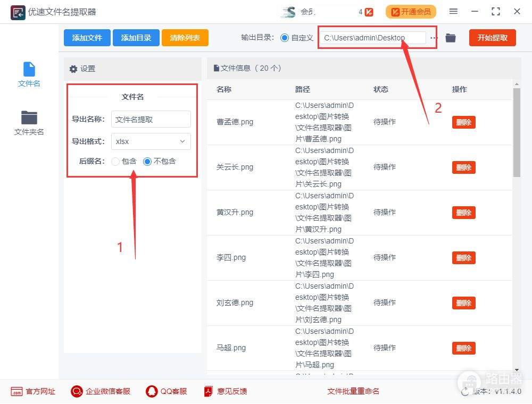532x404 pixels.
Task: Select file name 刘玄德.png
Action: [235, 302]
